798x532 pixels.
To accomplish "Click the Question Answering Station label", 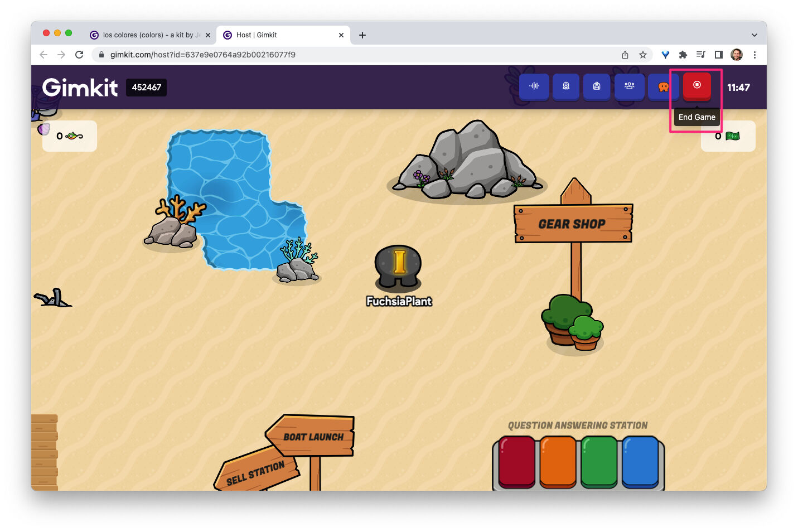I will [x=578, y=425].
